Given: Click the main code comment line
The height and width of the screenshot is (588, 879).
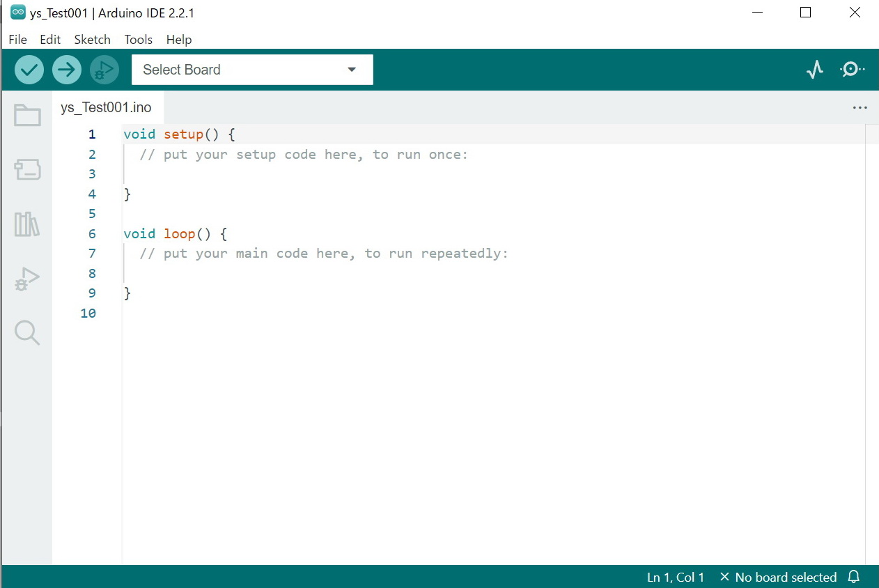Looking at the screenshot, I should pos(324,253).
